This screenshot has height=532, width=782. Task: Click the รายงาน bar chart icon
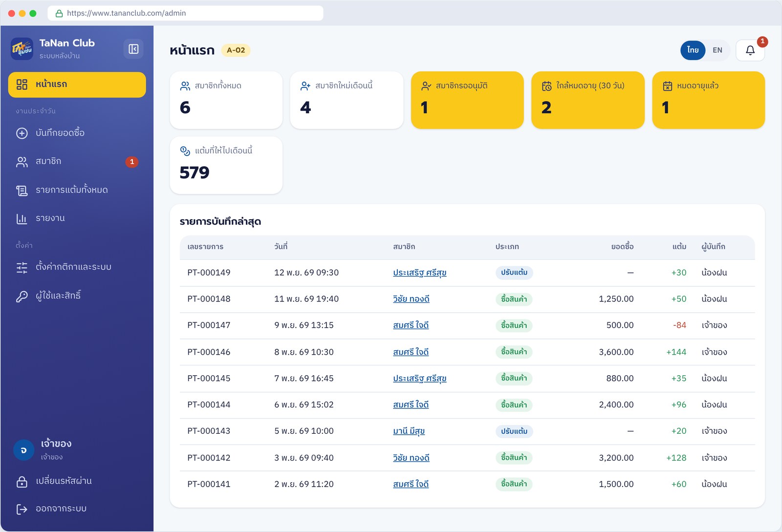(22, 219)
